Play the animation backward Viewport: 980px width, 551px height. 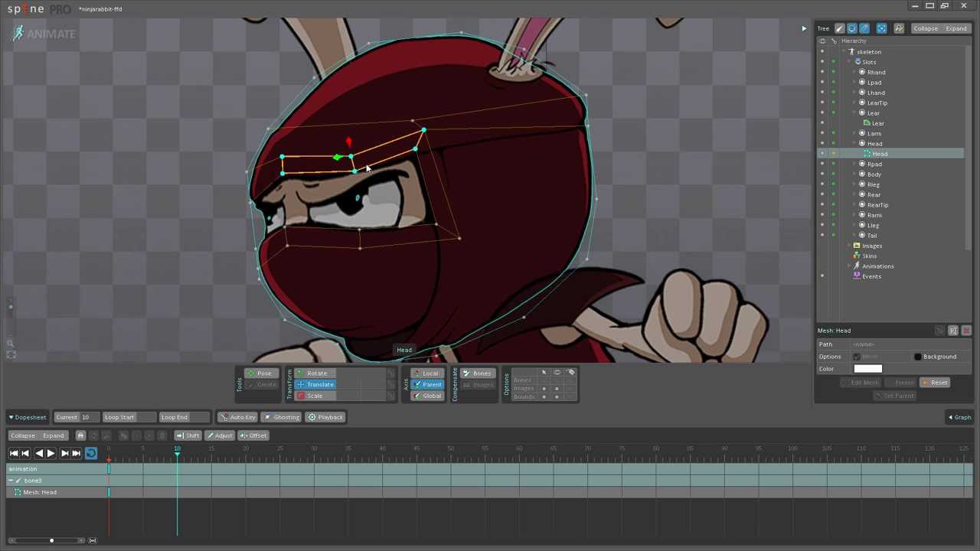coord(39,453)
